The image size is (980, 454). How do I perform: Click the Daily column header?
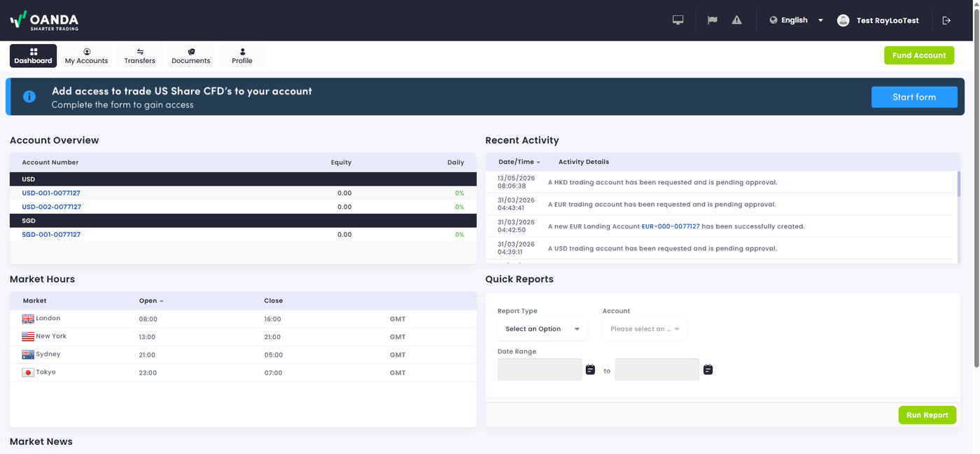pyautogui.click(x=456, y=162)
